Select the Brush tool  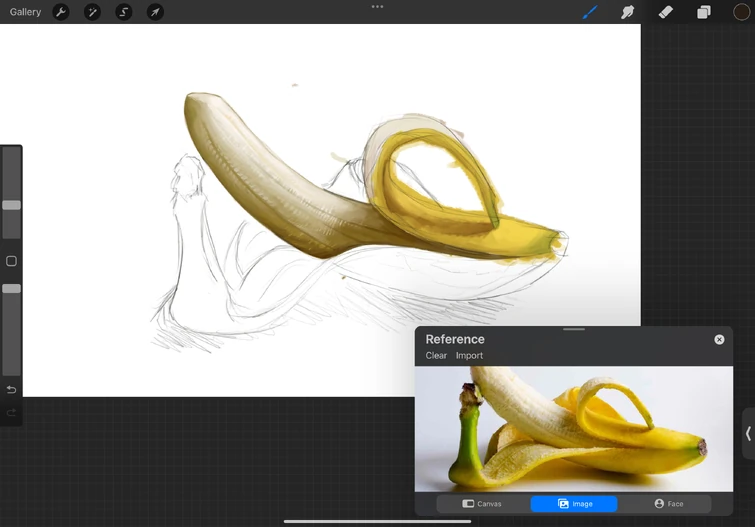pos(590,12)
